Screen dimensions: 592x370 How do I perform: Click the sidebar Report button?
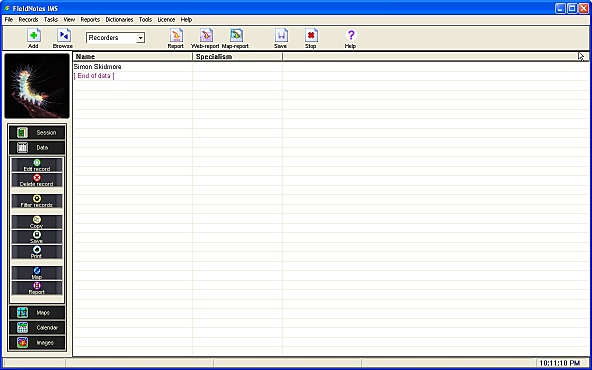click(x=37, y=288)
